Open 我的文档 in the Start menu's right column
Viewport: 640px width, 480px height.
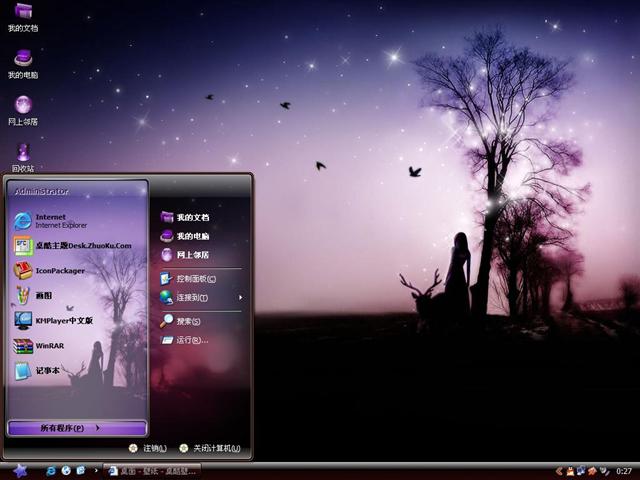point(192,217)
